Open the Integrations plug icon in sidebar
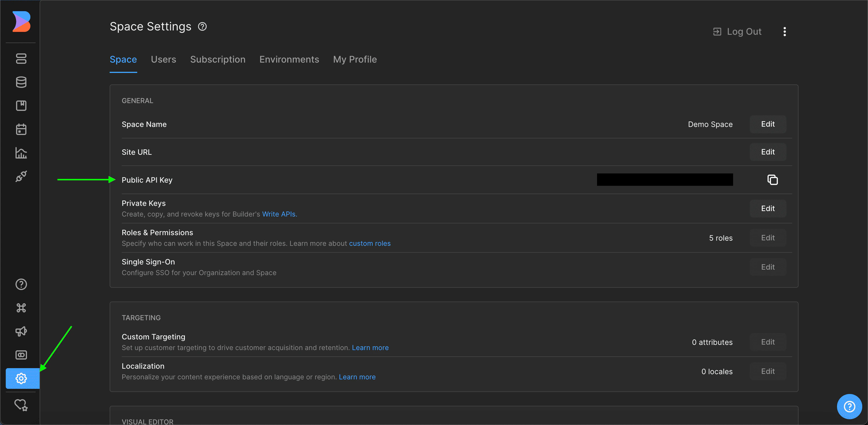Screen dimensions: 868x425 (x=21, y=176)
